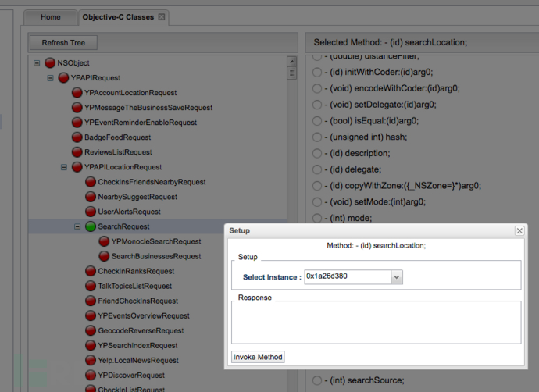Click the up arrow of the tree scrollbar
Viewport: 539px width, 392px height.
[x=291, y=62]
